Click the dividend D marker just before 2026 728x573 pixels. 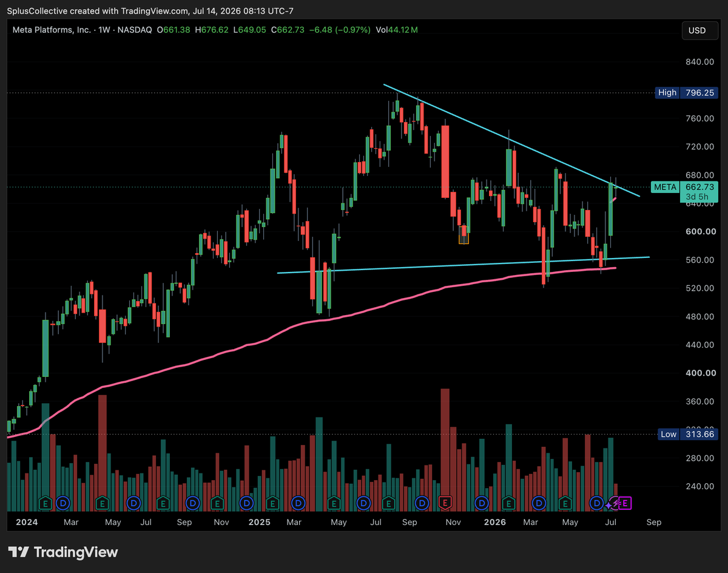(x=482, y=503)
